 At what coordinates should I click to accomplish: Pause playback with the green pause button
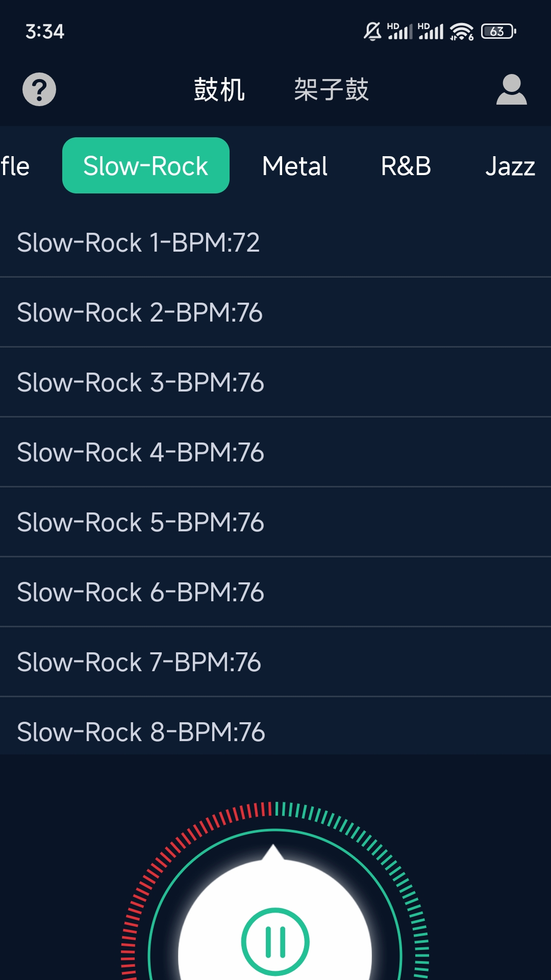[x=275, y=941]
